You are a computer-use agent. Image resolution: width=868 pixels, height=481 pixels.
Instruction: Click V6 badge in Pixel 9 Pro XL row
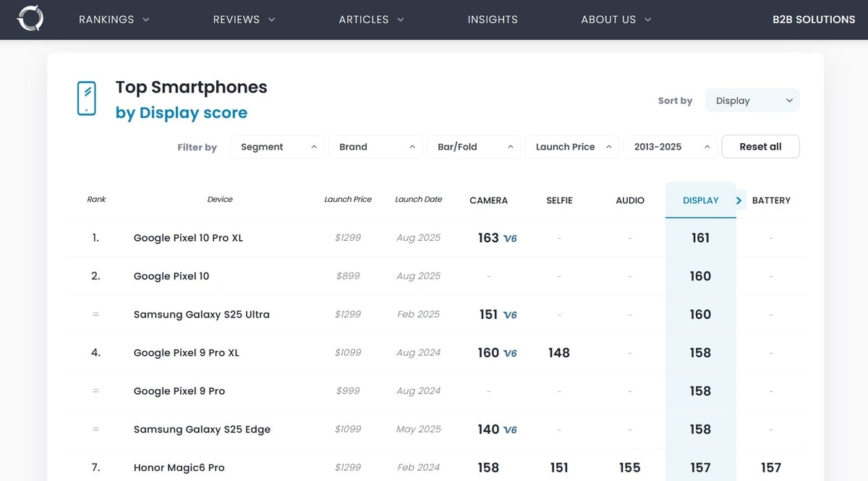tap(510, 354)
